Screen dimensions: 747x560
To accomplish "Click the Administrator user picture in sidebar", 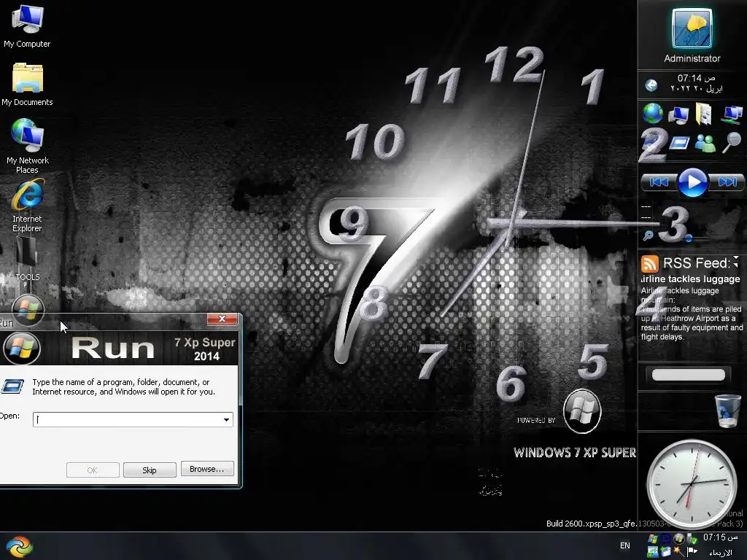I will (x=692, y=28).
